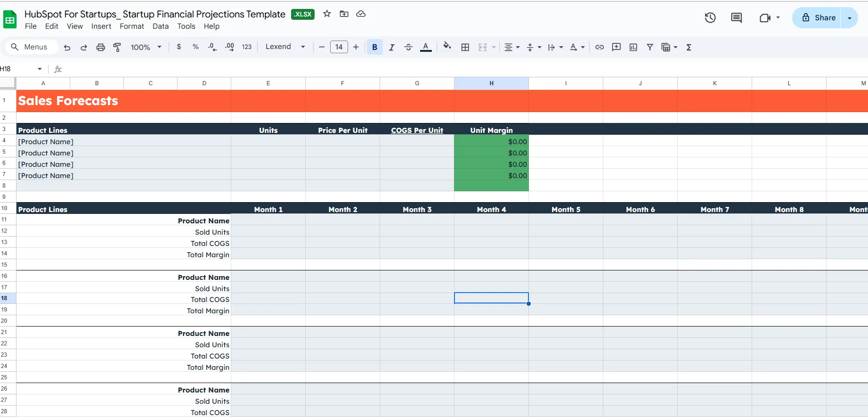Open the Insert menu
The width and height of the screenshot is (868, 417).
pyautogui.click(x=101, y=26)
